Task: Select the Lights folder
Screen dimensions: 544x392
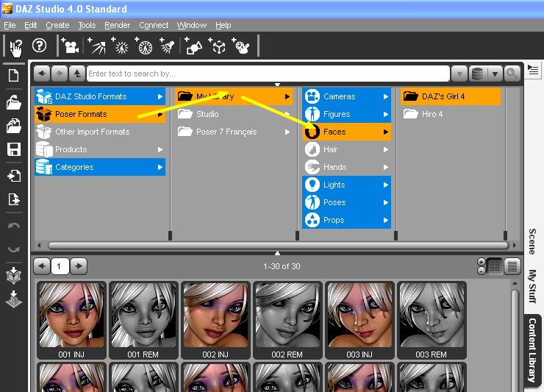Action: coord(346,185)
